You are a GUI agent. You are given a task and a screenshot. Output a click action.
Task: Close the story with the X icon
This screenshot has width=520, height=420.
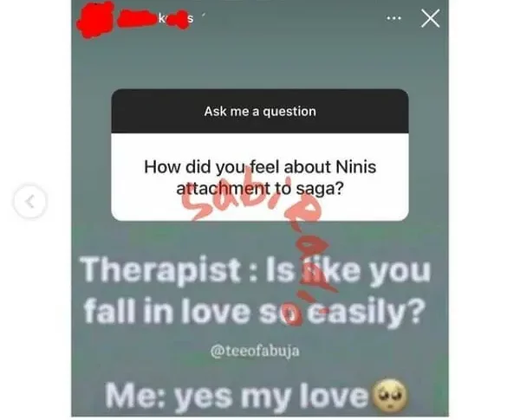point(431,18)
